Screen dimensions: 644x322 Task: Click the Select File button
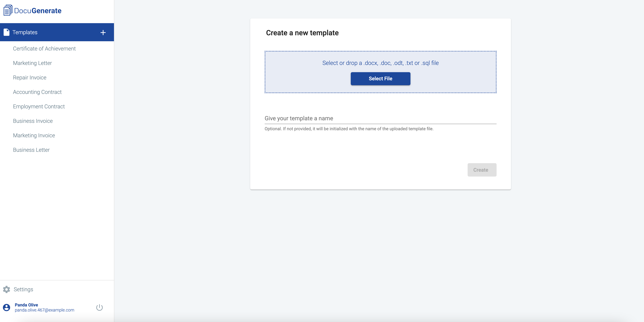[380, 79]
